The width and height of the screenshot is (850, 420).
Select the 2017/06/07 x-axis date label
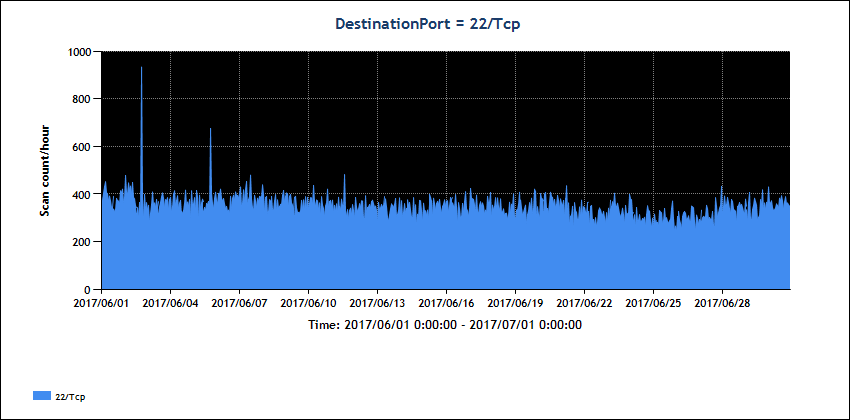click(241, 303)
